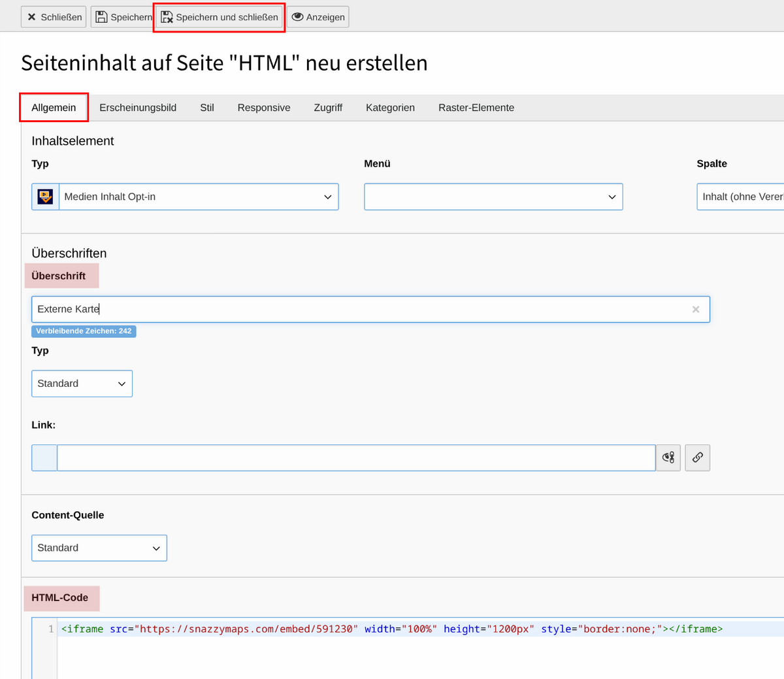Save the content with Speichern
The image size is (784, 679).
pos(123,17)
